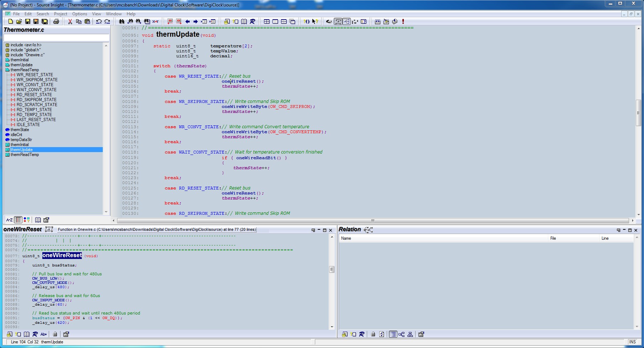Click the Help Mode pointer question icon
This screenshot has height=348, width=644.
[x=315, y=21]
